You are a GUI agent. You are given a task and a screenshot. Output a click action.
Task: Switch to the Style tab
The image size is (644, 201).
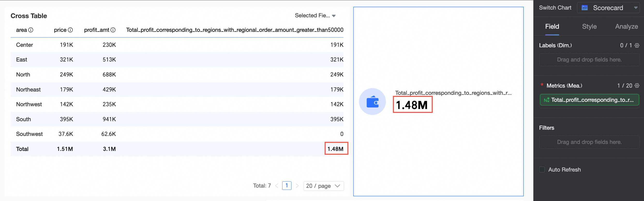[x=589, y=26]
